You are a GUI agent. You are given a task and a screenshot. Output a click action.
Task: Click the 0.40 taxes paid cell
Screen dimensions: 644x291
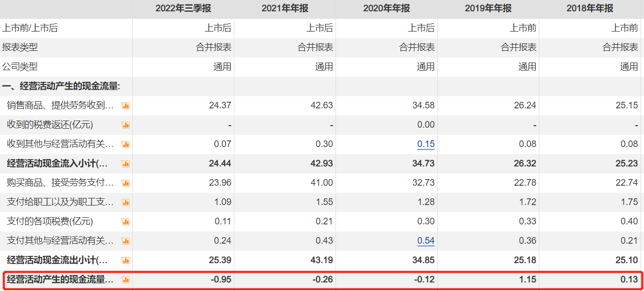pos(629,221)
